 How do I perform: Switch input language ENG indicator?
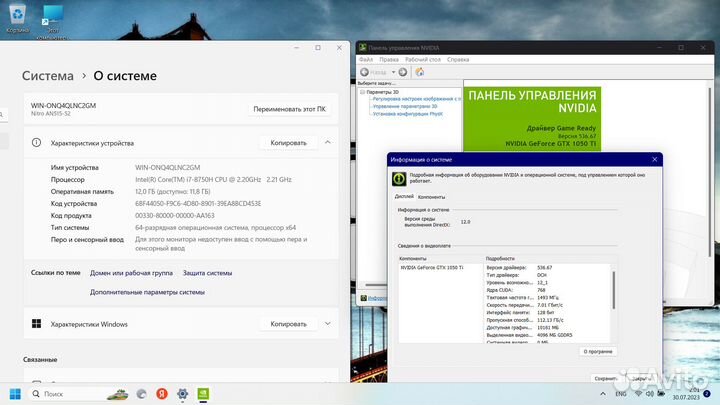tap(620, 394)
